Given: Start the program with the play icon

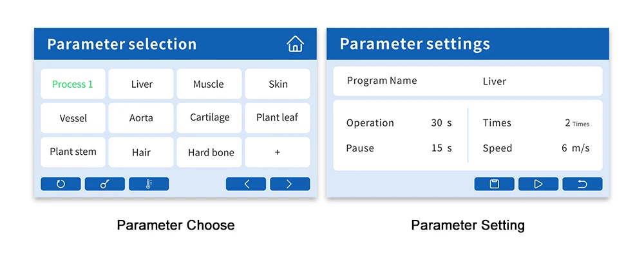Looking at the screenshot, I should (x=538, y=184).
